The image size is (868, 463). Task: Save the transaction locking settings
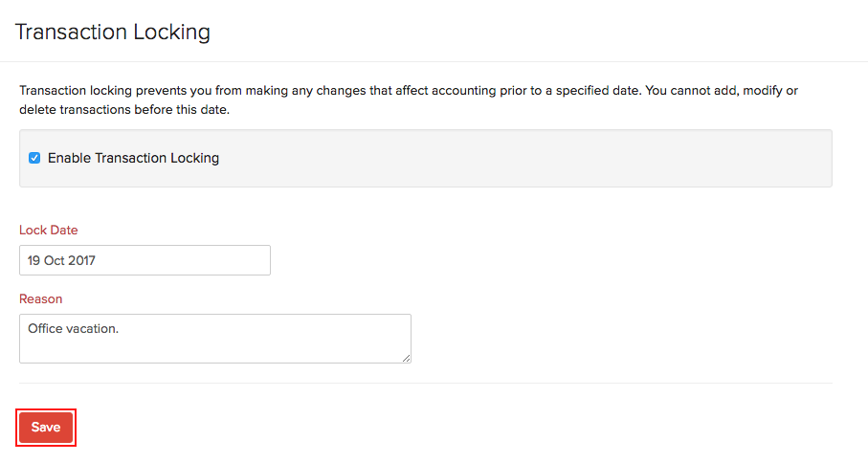(46, 427)
